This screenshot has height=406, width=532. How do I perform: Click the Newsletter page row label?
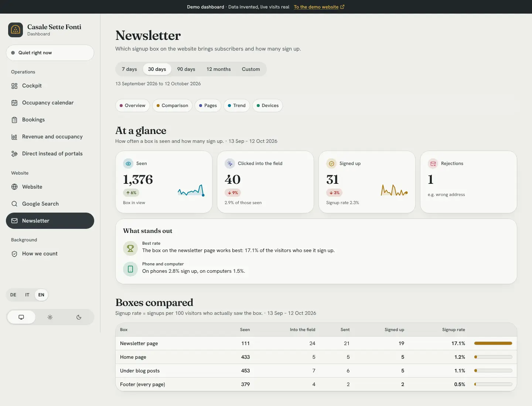[139, 343]
